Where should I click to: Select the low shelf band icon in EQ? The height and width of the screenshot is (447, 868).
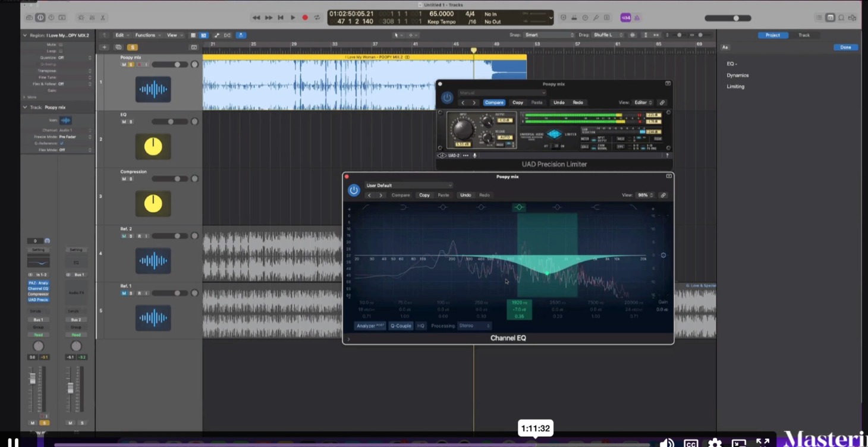point(404,207)
